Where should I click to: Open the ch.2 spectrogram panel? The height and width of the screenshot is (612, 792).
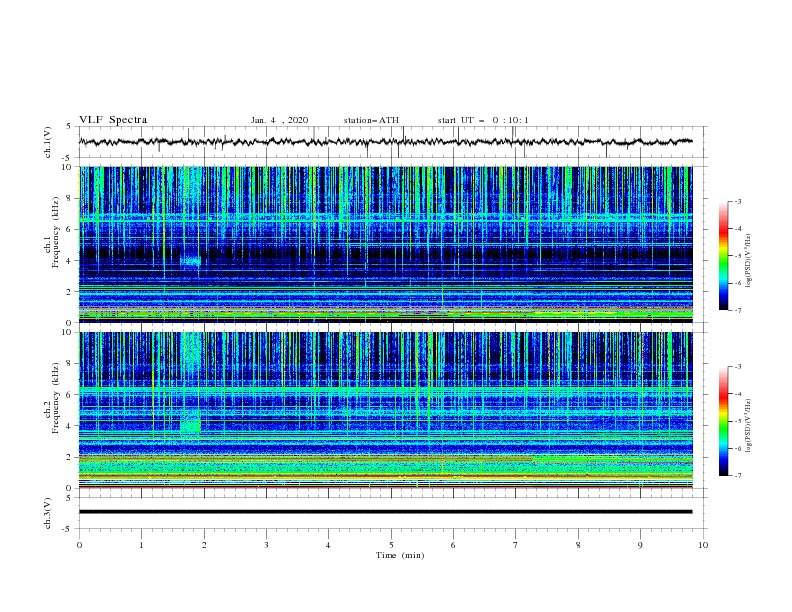[386, 410]
